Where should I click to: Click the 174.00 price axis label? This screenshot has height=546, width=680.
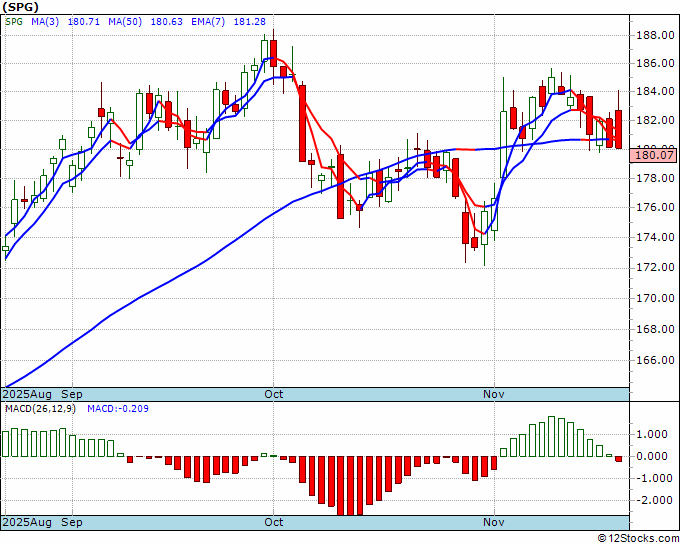[x=655, y=237]
